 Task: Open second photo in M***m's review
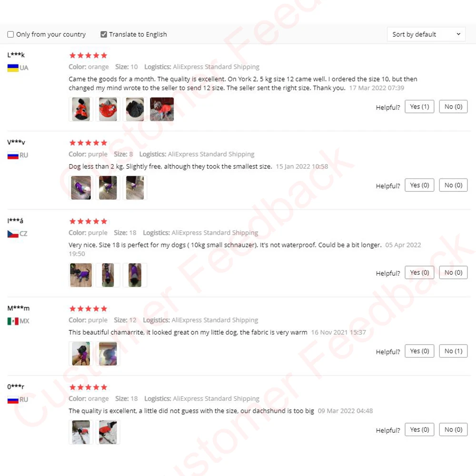(108, 354)
